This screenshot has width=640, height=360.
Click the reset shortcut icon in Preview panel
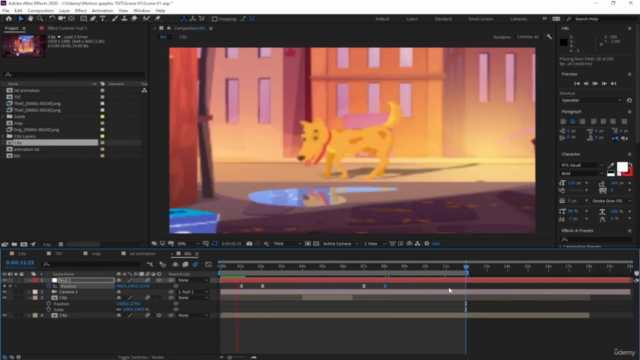(x=629, y=100)
